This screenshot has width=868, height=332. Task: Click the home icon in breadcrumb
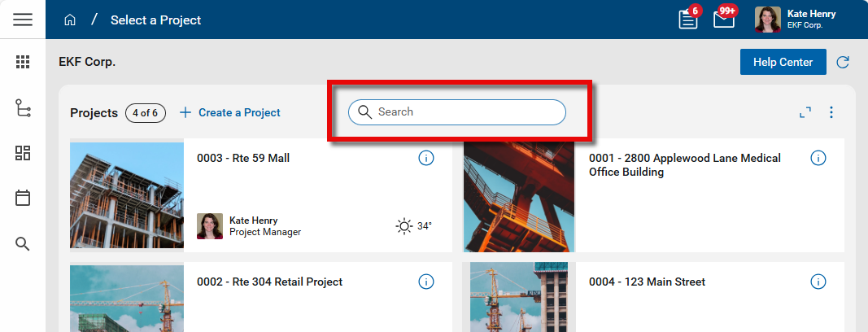70,20
